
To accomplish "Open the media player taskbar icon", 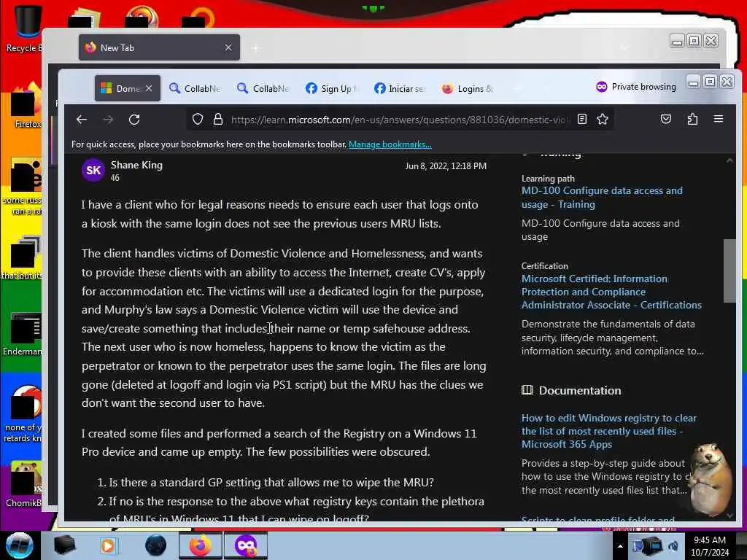I will click(108, 545).
